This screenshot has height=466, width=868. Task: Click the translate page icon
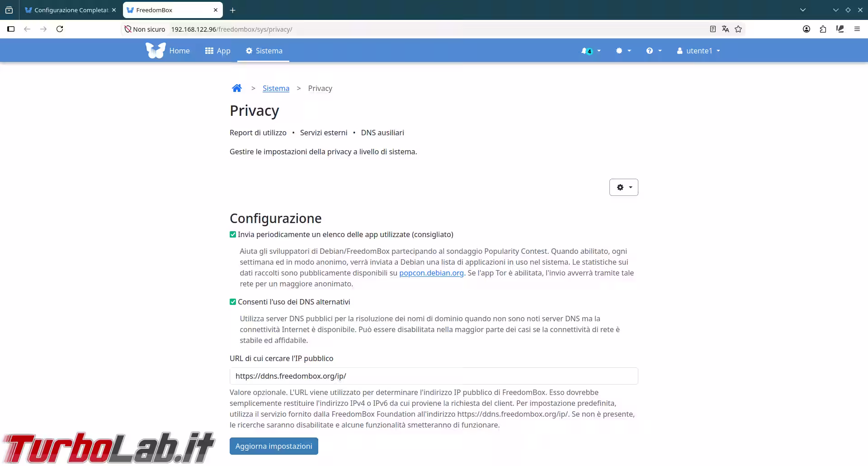[x=726, y=29]
